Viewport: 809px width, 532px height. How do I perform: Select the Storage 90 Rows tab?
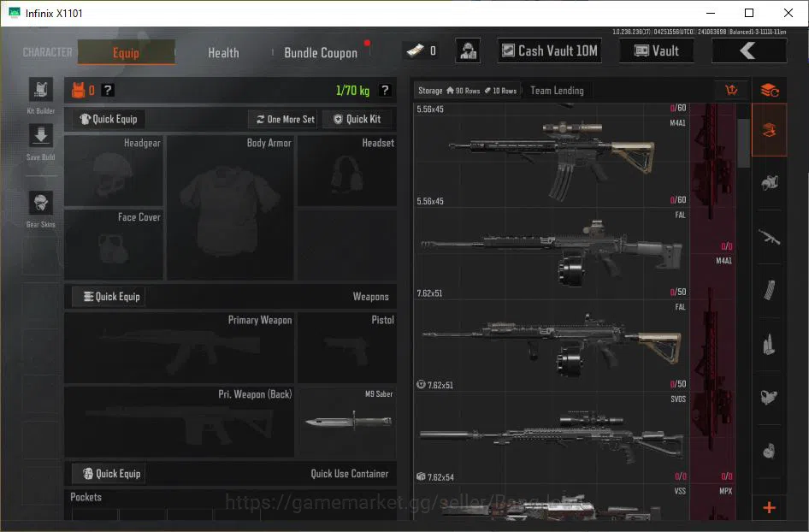click(468, 91)
